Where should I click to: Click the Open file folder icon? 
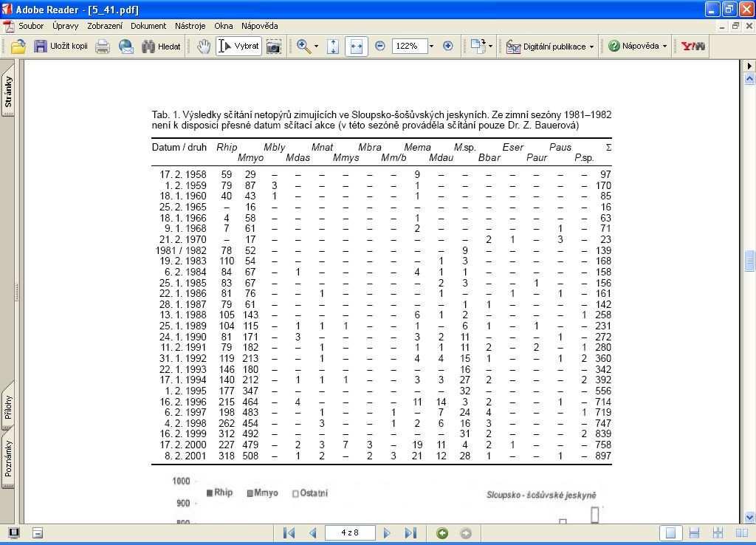click(x=18, y=47)
